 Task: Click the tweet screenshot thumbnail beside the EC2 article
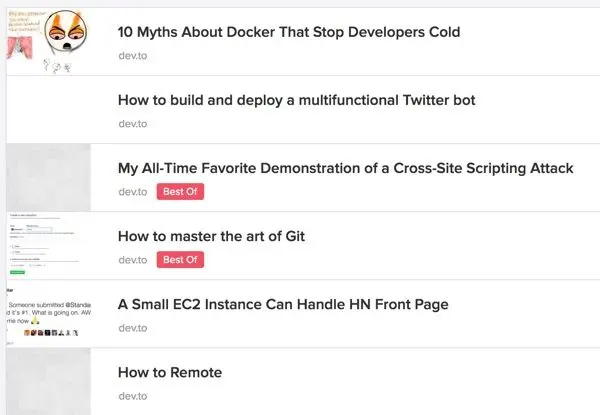pyautogui.click(x=48, y=313)
